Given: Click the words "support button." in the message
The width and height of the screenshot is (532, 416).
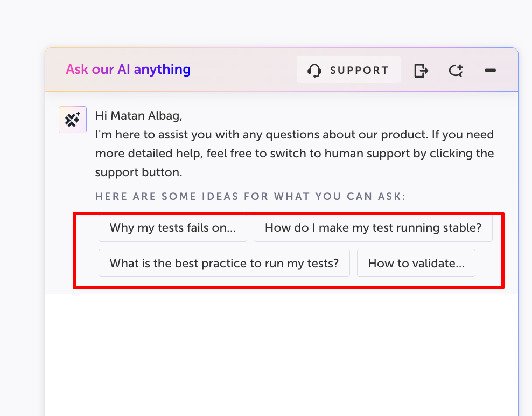Looking at the screenshot, I should 138,172.
